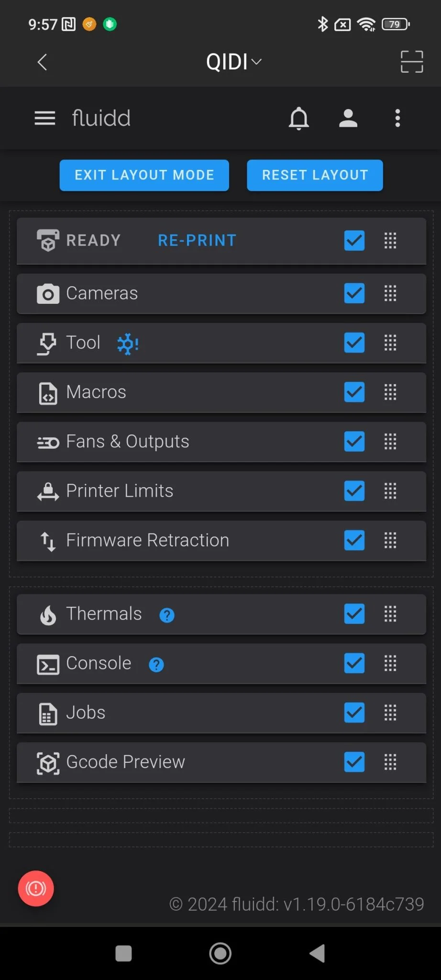Tap the Android home navigation button
441x980 pixels.
pos(220,953)
